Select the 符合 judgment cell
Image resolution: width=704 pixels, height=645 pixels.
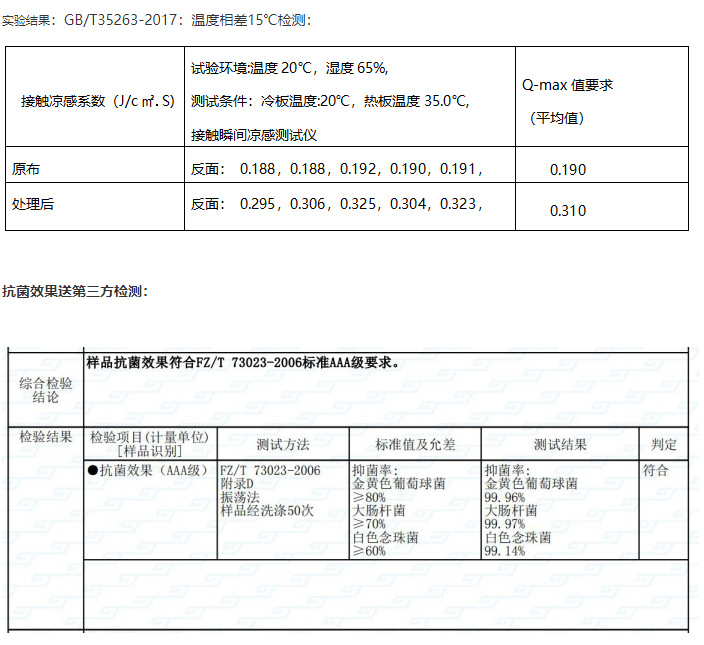click(656, 470)
